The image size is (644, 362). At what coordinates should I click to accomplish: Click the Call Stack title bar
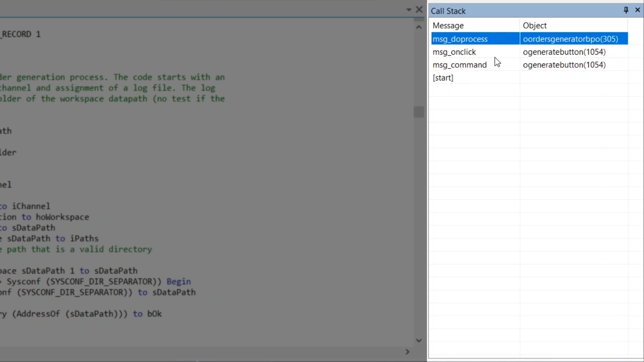coord(523,11)
